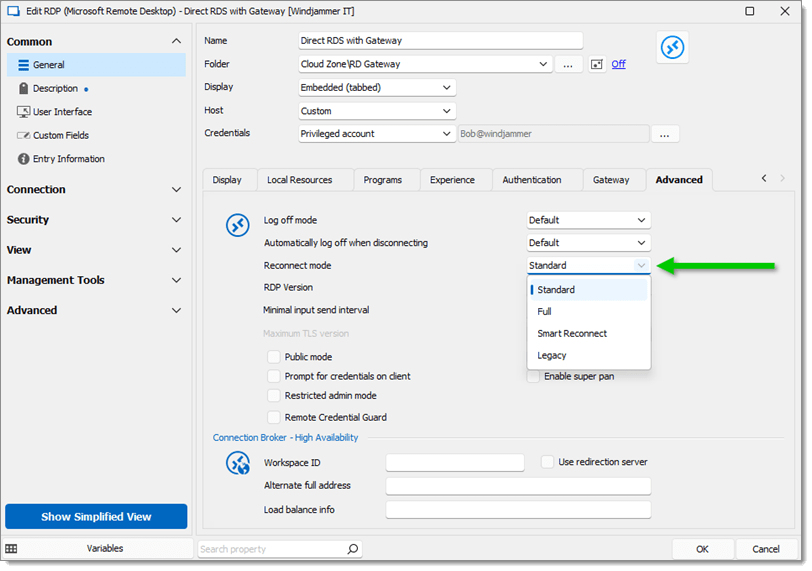Screen dimensions: 812x571
Task: Click the search magnifier icon
Action: point(353,549)
